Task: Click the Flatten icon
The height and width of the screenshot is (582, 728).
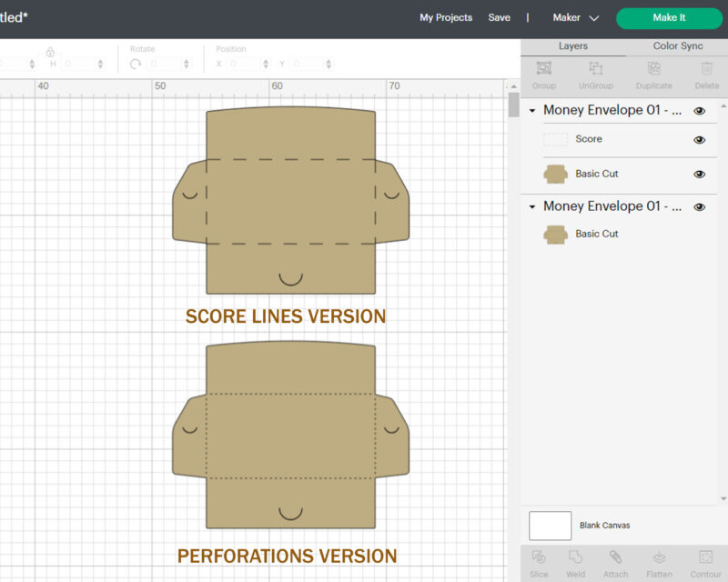Action: [x=659, y=557]
